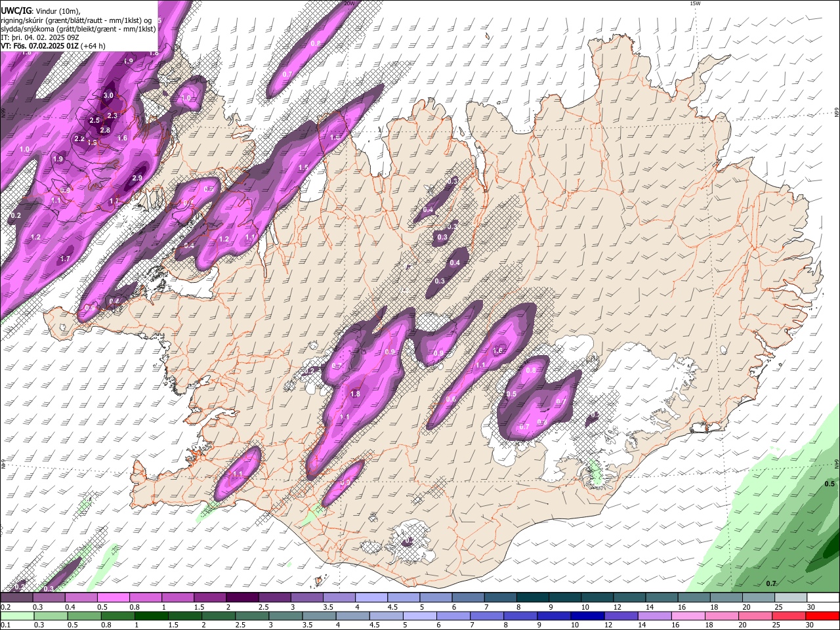Image resolution: width=840 pixels, height=630 pixels.
Task: Click the black '0.7' rain value offshore southeast
Action: tap(771, 583)
